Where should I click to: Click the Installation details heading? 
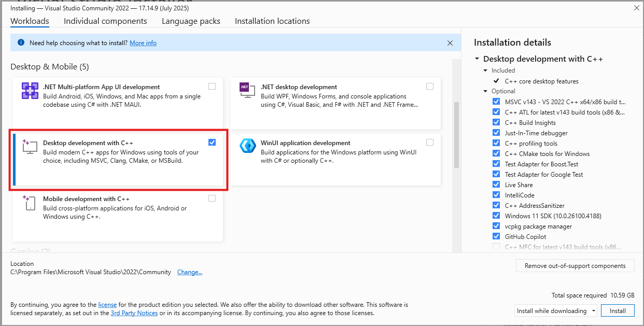[x=512, y=42]
